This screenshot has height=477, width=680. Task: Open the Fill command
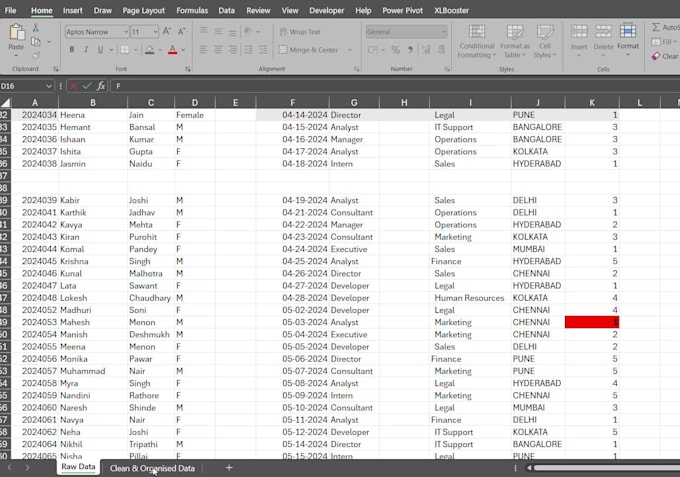(x=663, y=42)
